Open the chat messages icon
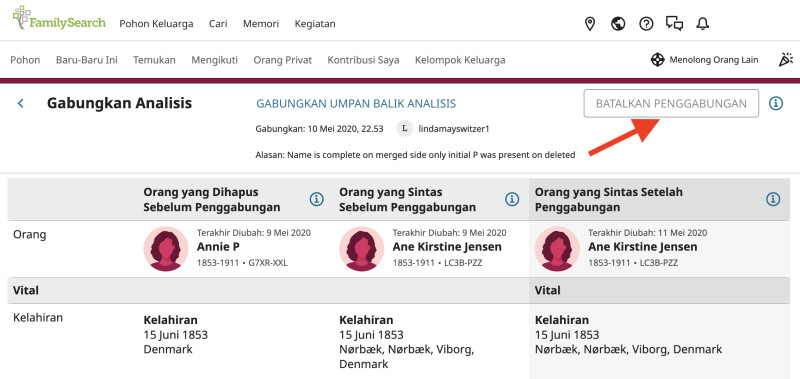Screen dimensions: 800x379 (674, 23)
